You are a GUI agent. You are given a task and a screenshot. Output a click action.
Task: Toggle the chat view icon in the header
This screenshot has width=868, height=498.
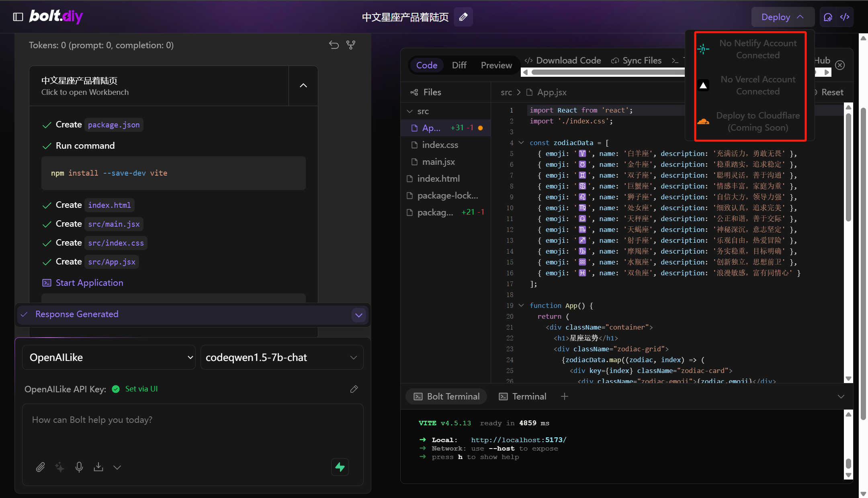point(828,17)
